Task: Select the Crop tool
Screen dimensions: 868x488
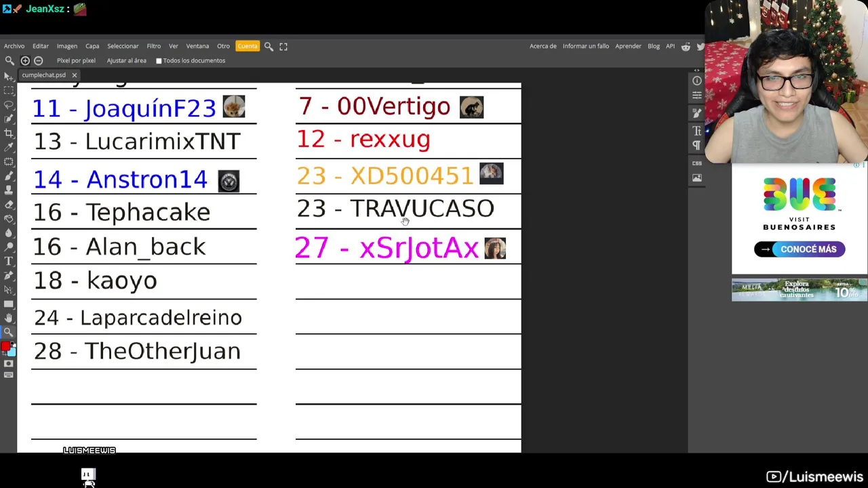Action: coord(9,134)
